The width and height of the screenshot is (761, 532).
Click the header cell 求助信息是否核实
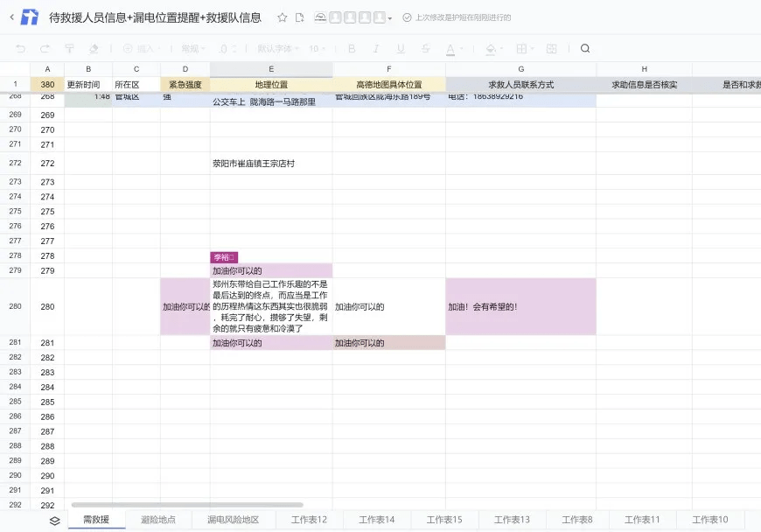pyautogui.click(x=644, y=85)
